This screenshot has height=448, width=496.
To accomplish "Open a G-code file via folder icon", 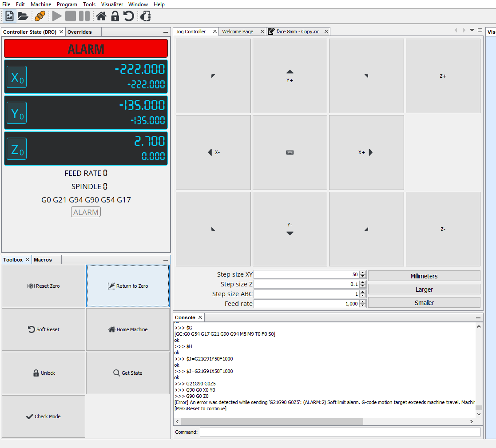I will 24,16.
